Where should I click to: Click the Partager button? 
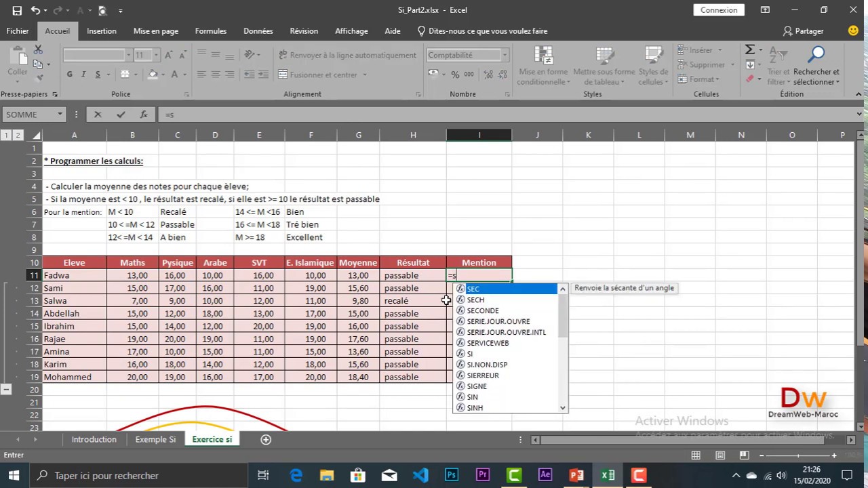tap(804, 31)
